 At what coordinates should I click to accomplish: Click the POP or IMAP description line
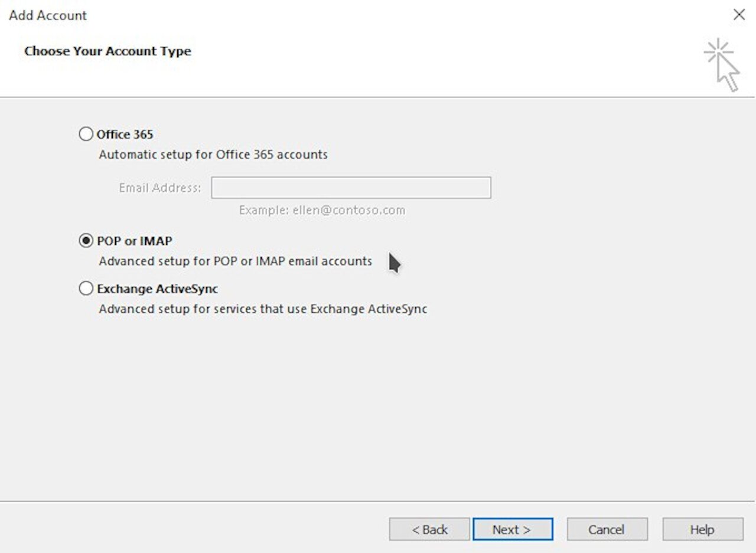(x=234, y=261)
